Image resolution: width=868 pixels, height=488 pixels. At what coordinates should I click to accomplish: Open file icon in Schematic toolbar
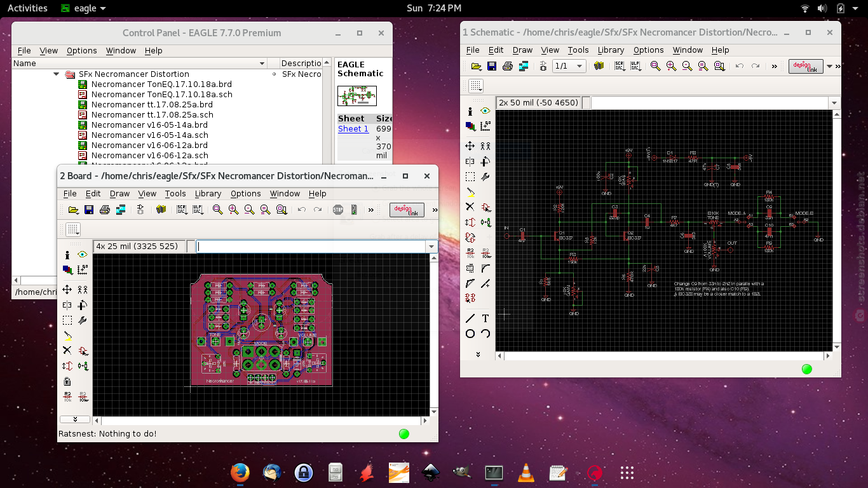pos(476,66)
